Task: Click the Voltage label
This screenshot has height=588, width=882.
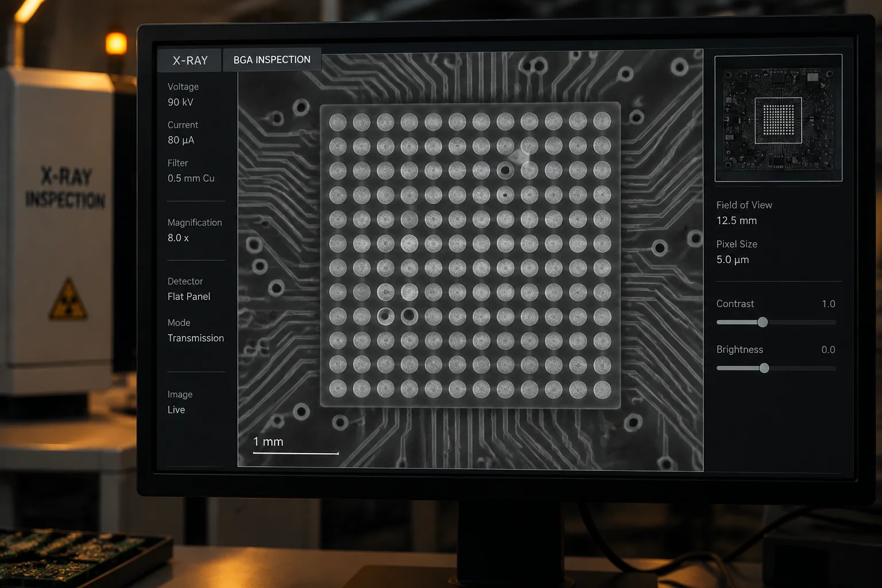Action: point(183,87)
